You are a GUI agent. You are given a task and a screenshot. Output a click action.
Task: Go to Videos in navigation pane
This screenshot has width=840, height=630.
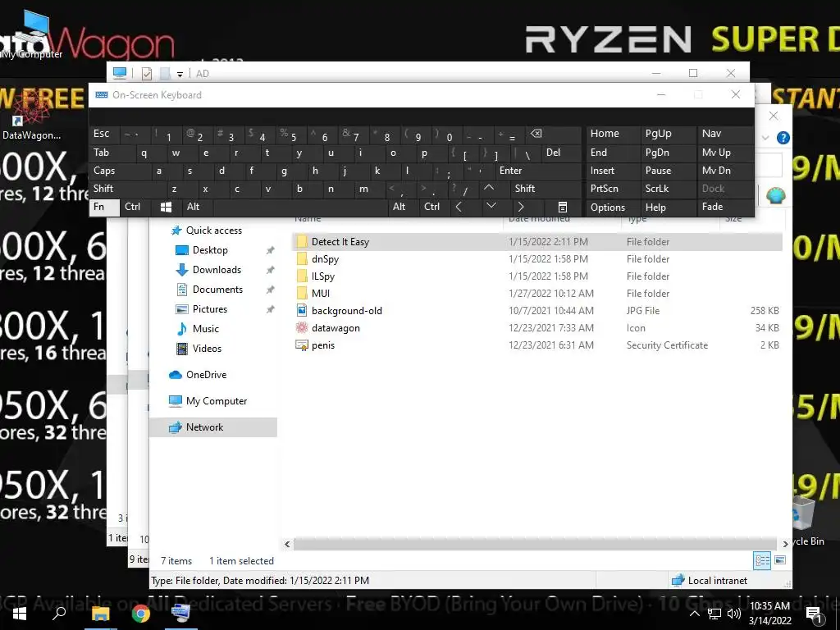[x=207, y=348]
